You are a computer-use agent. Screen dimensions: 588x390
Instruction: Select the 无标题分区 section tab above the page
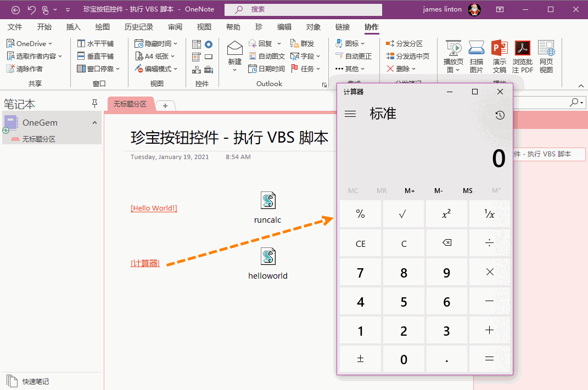tap(130, 104)
